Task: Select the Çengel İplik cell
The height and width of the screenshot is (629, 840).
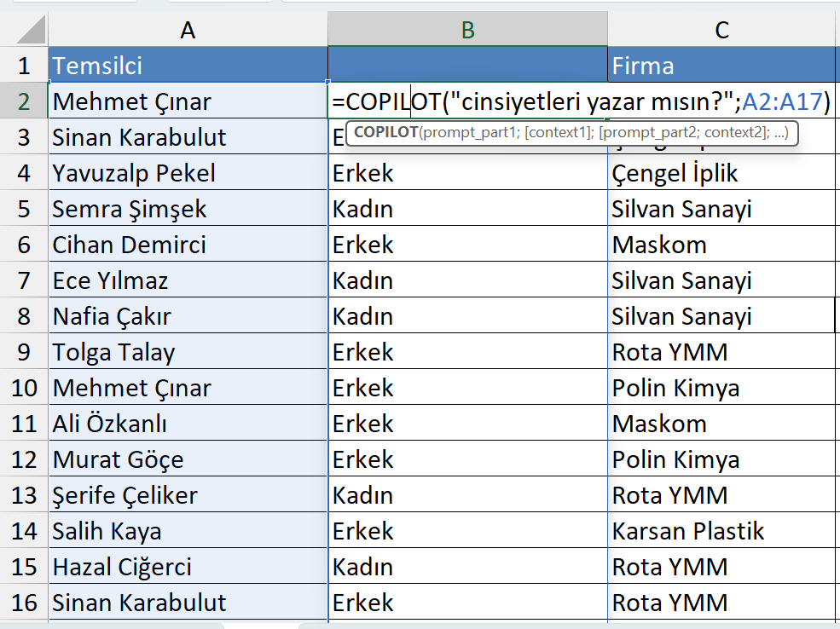Action: [x=721, y=173]
